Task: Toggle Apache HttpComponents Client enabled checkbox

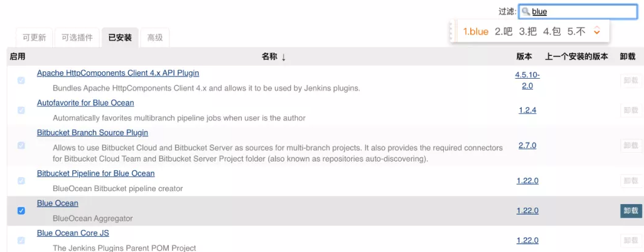Action: 21,81
